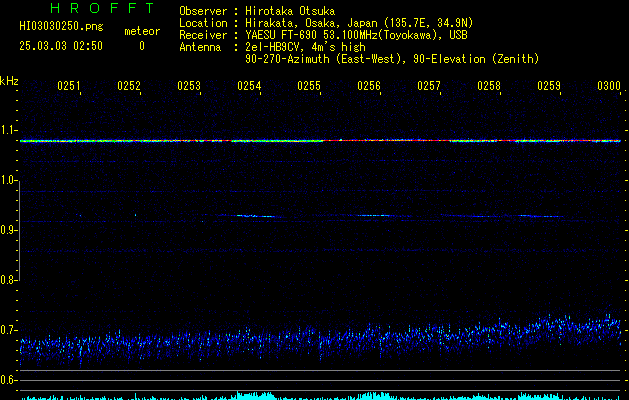Click the meteor label

[142, 31]
